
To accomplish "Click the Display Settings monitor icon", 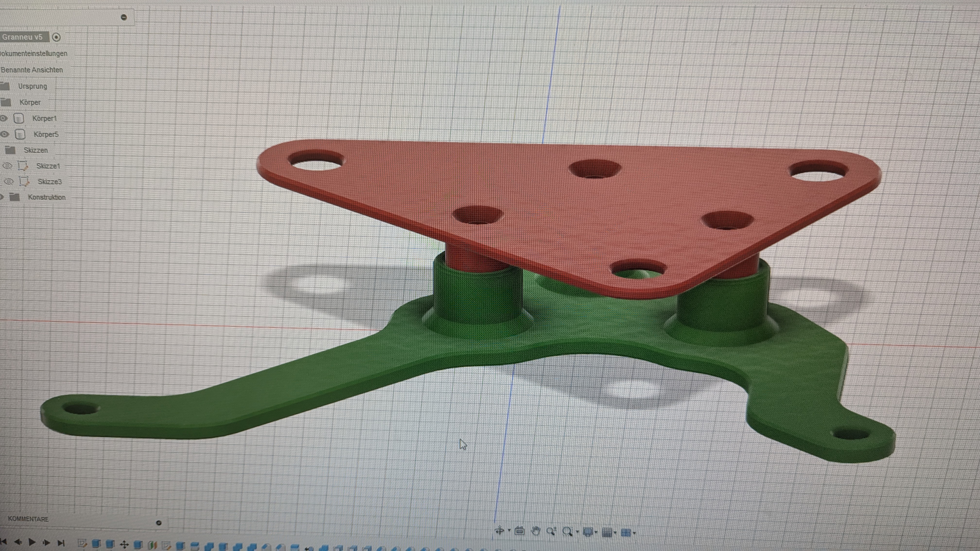I will coord(588,532).
